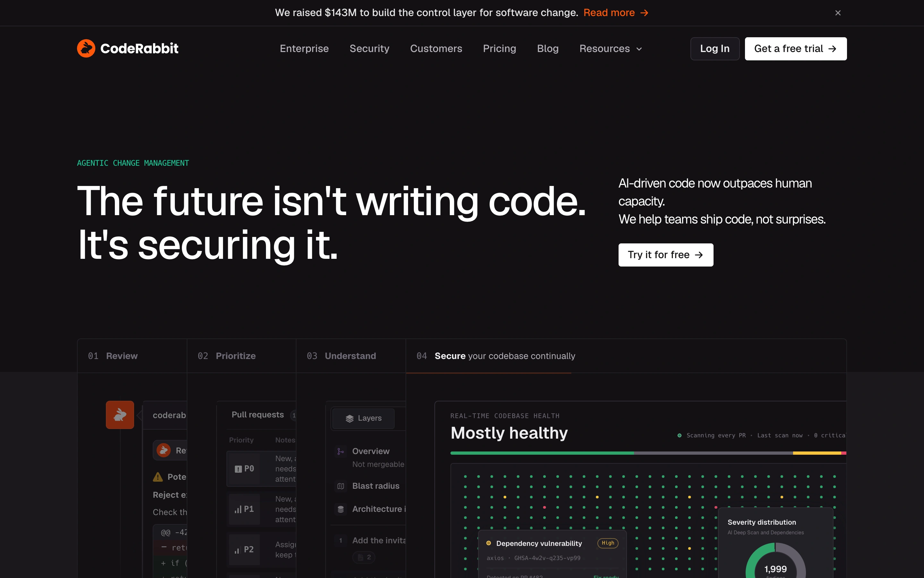924x578 pixels.
Task: Open the Blog
Action: tap(548, 48)
